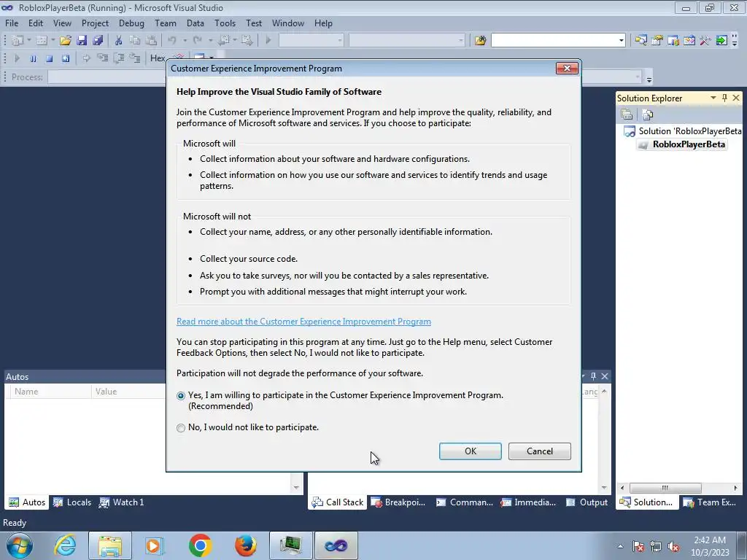Screen dimensions: 747x560
Task: Click the Start Page green arrow icon
Action: 721,41
